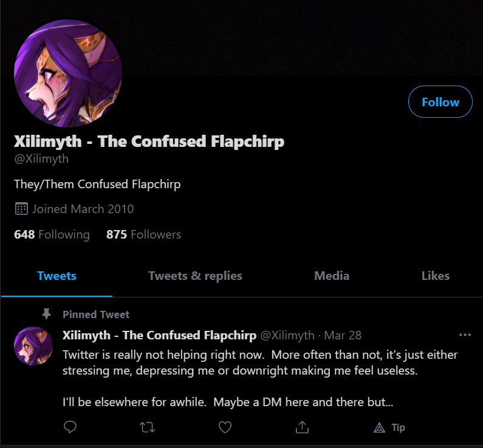Like the pinned tweet with heart icon
483x448 pixels.
(x=225, y=427)
